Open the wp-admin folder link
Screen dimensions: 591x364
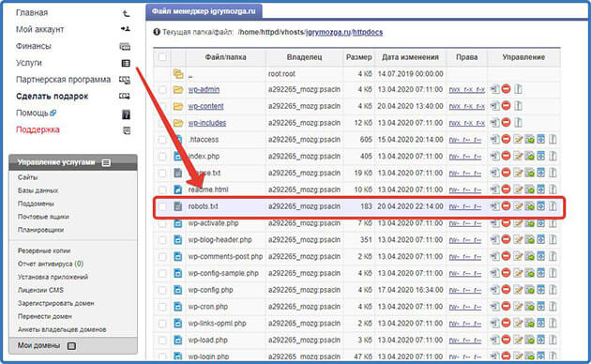(204, 89)
